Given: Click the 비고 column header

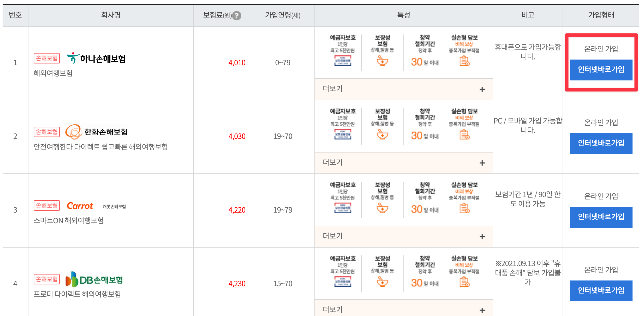Looking at the screenshot, I should pos(528,15).
